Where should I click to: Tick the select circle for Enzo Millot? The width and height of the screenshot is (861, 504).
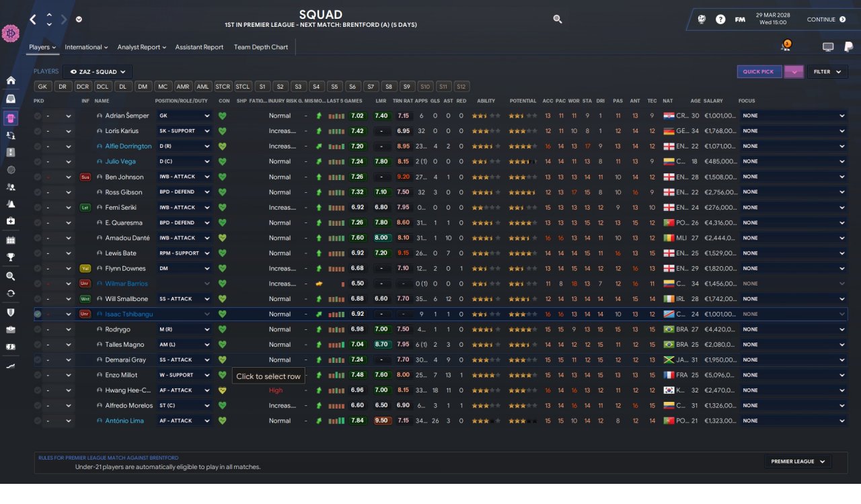click(x=38, y=375)
